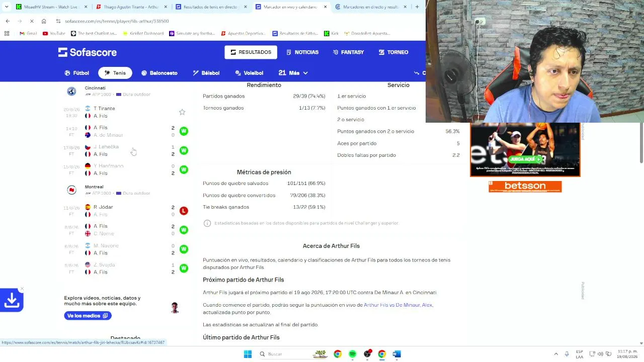Image resolution: width=644 pixels, height=362 pixels.
Task: Open the 'Arthur Fils vs De Minaur, Alex' link
Action: tap(398, 305)
